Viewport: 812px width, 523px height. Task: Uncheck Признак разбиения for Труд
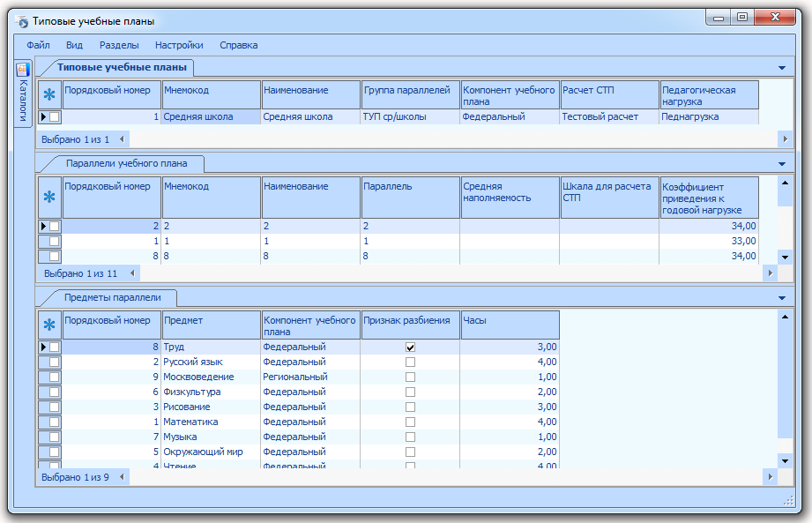coord(410,347)
